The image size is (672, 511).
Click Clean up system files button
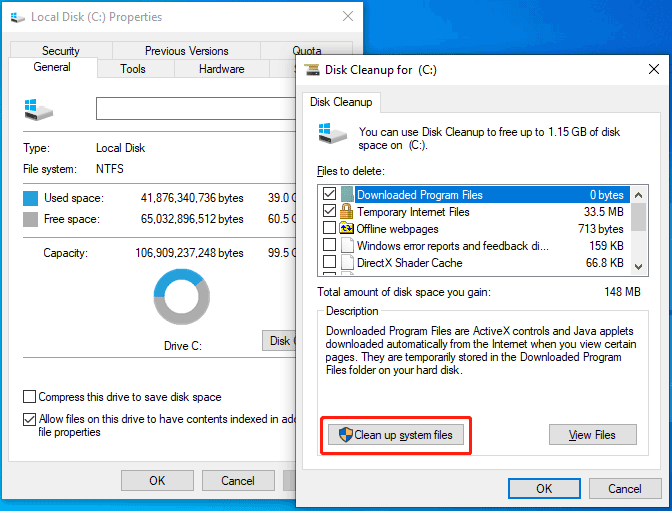point(396,435)
